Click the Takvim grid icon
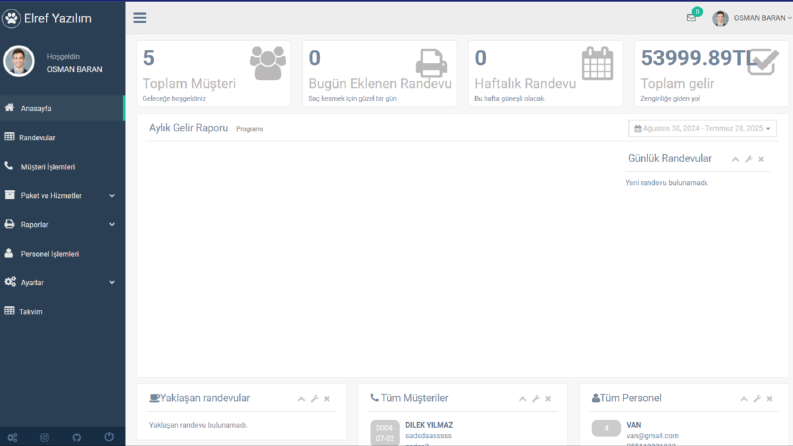This screenshot has width=793, height=446. 9,310
